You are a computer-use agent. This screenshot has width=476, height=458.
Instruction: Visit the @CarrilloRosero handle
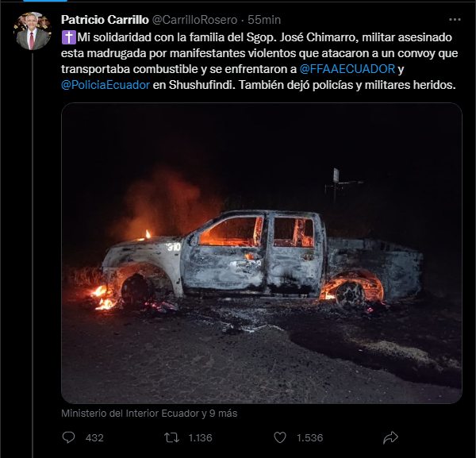coord(194,20)
